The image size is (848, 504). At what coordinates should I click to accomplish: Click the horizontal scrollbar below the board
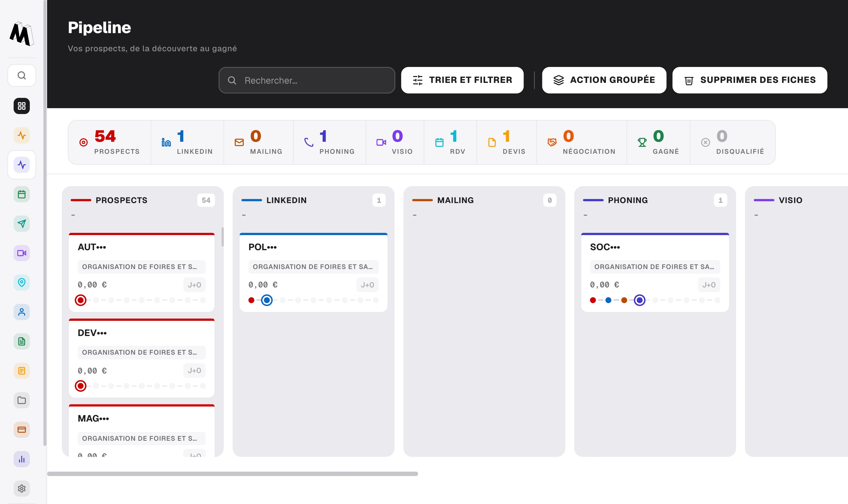pyautogui.click(x=232, y=474)
